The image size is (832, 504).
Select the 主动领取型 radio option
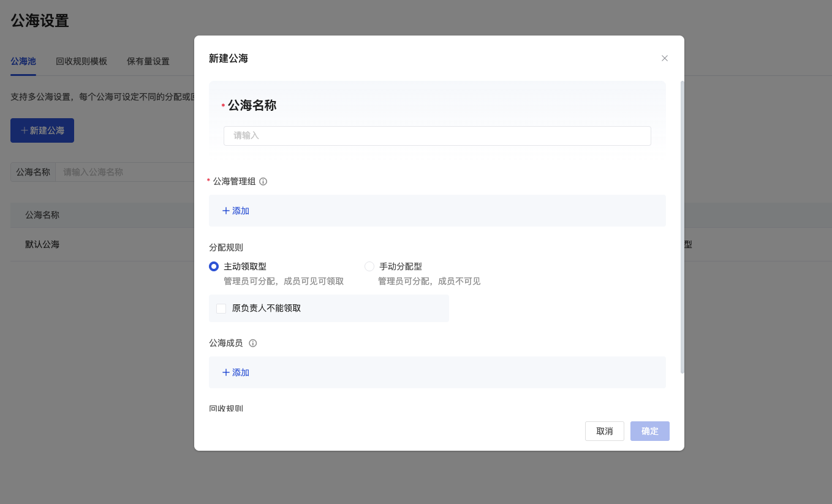coord(214,266)
